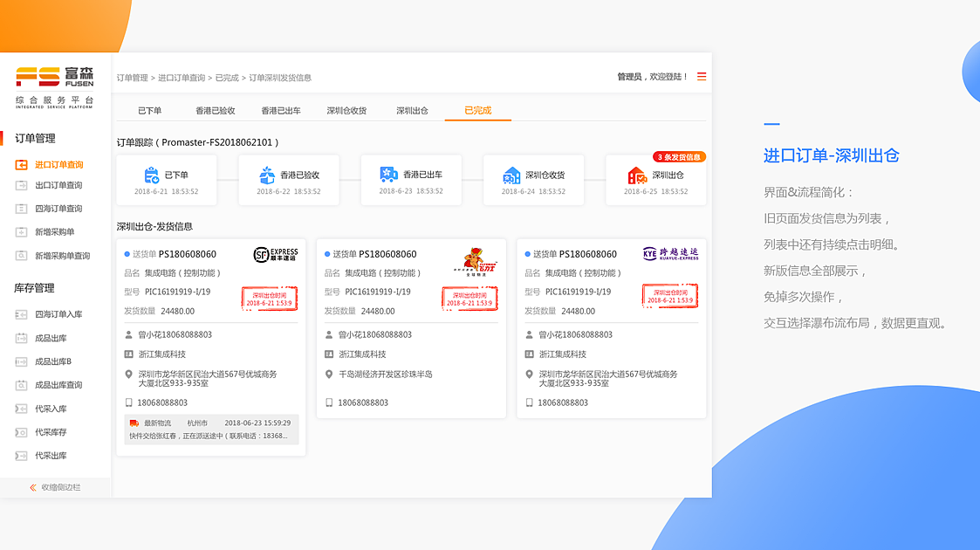Open 四海订单查询 in the sidebar
This screenshot has height=550, width=980.
tap(58, 209)
